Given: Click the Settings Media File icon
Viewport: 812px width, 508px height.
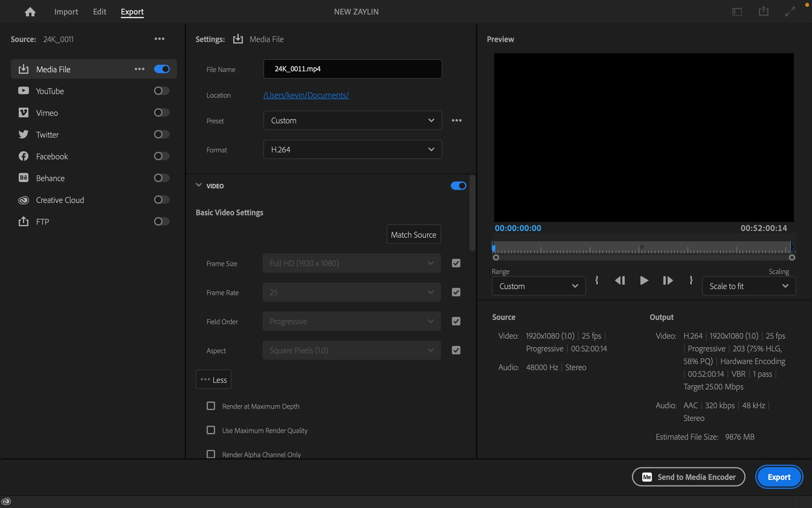Looking at the screenshot, I should (238, 39).
